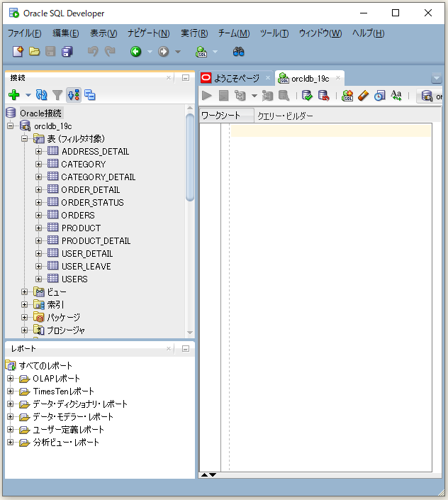448x500 pixels.
Task: Close the orcldb_19c editor tab
Action: 338,78
